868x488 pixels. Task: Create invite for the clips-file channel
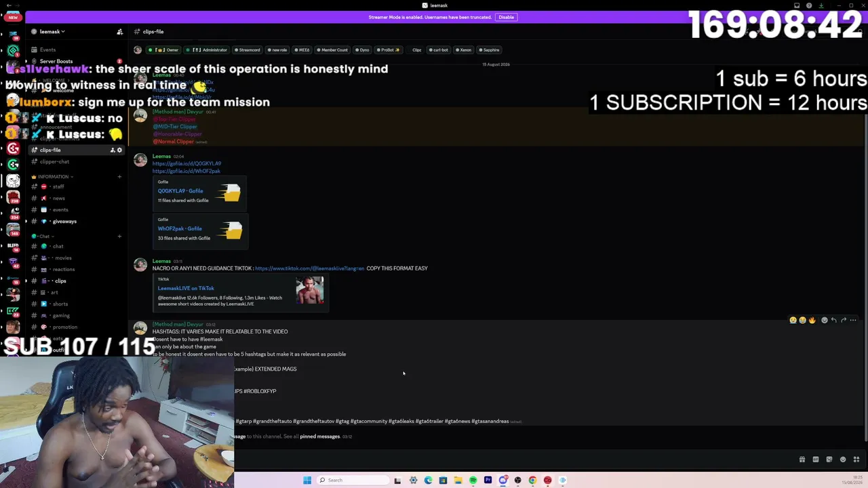tap(113, 150)
